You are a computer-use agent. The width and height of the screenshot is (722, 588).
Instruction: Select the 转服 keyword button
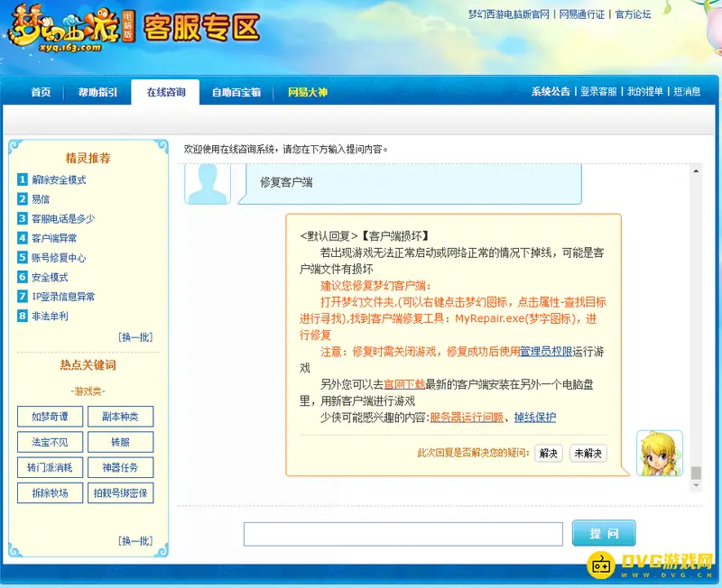coord(121,442)
